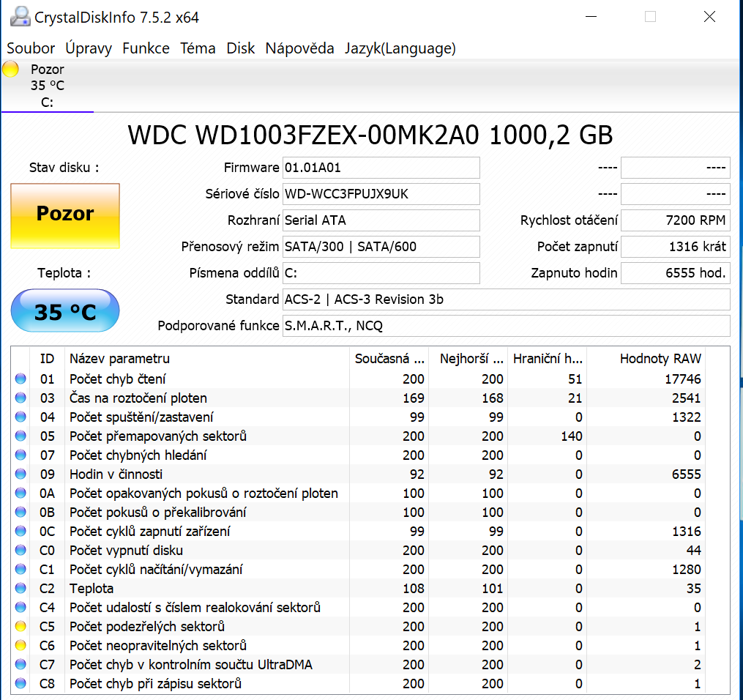Click the Současná column header
The image size is (743, 700).
[x=389, y=359]
